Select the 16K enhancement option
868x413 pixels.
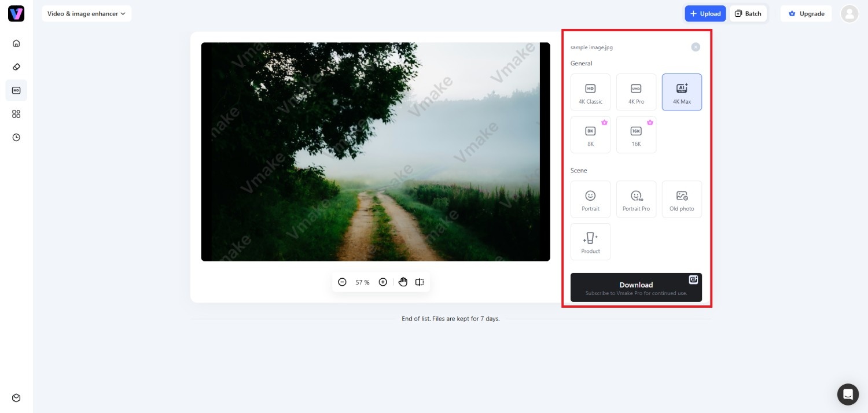coord(636,135)
